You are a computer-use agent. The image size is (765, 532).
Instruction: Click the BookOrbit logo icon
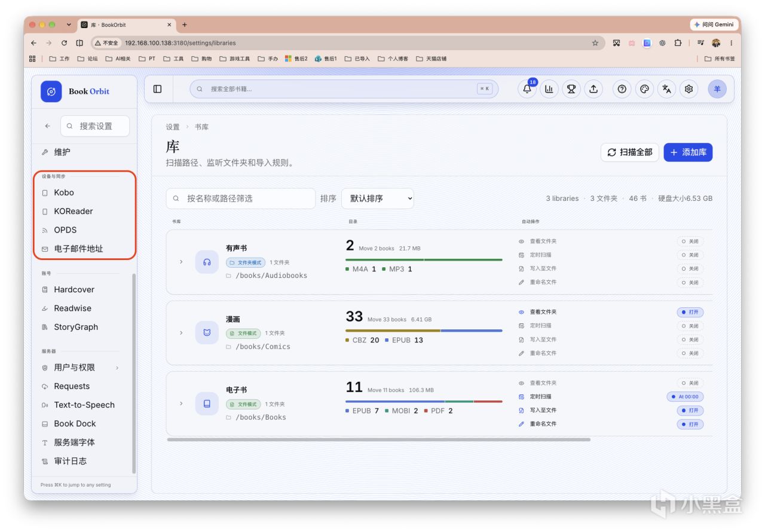(51, 91)
